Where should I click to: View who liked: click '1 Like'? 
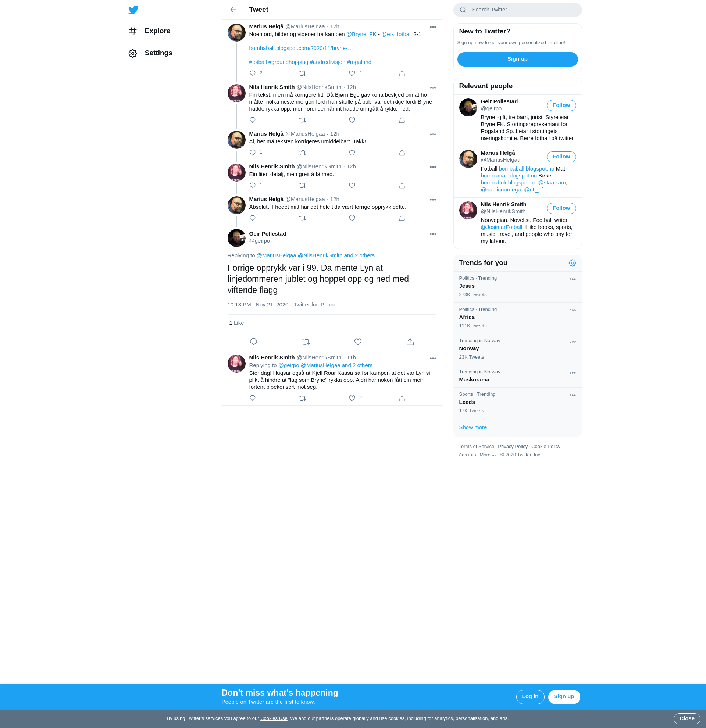pyautogui.click(x=237, y=323)
